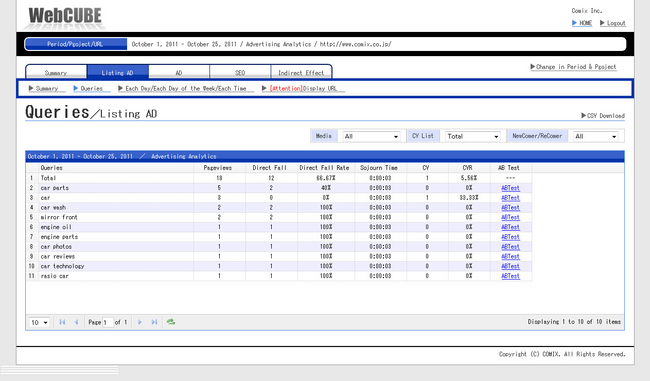Select the Listing AD tab
650x381 pixels.
(x=117, y=72)
